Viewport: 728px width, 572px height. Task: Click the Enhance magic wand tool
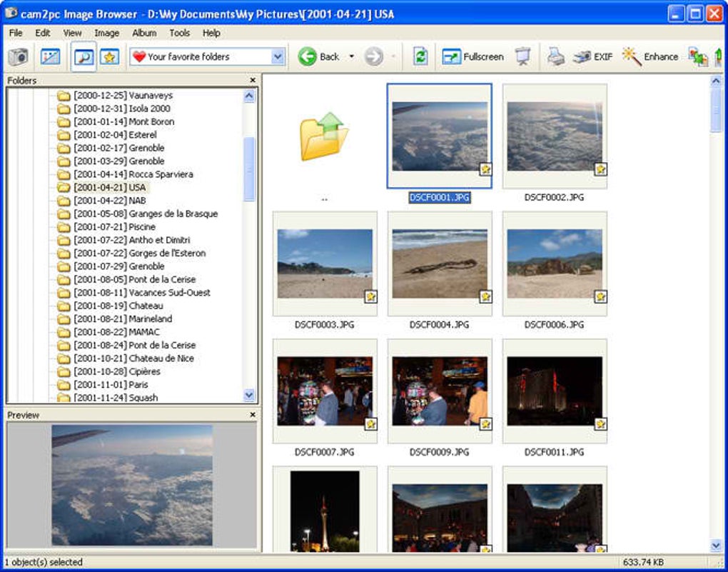(649, 57)
